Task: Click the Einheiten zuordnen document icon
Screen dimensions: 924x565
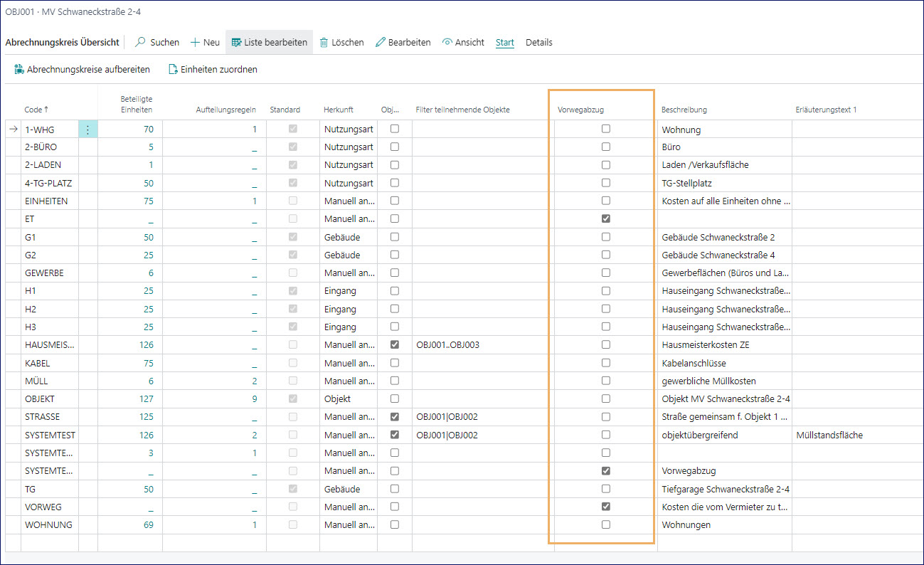Action: coord(172,69)
